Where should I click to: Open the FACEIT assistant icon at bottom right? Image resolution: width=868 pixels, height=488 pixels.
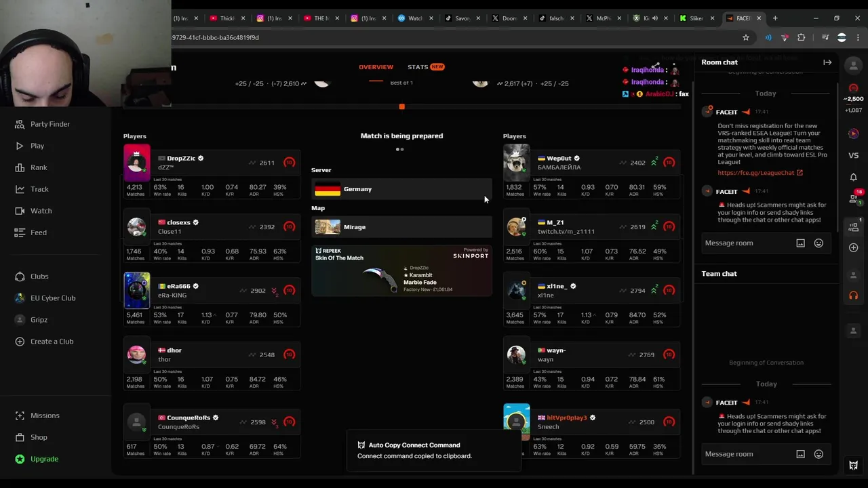click(x=853, y=466)
